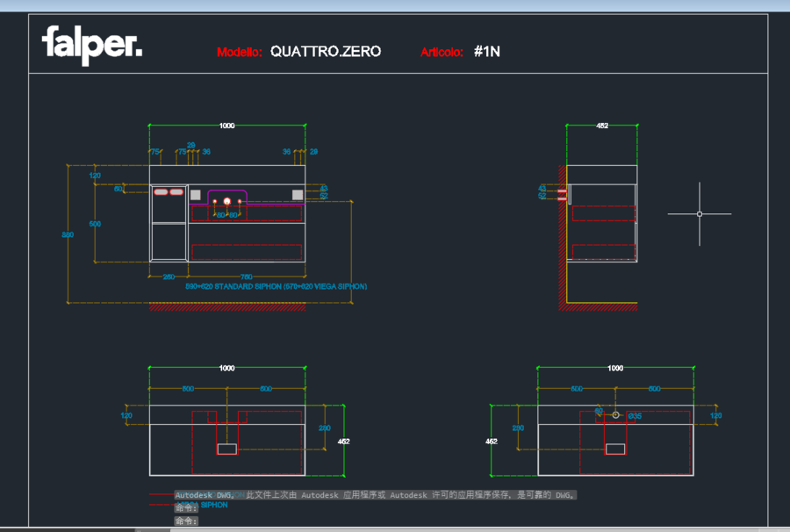
Task: Select the blue "SIPHON" legend text at bottom
Action: click(x=214, y=505)
